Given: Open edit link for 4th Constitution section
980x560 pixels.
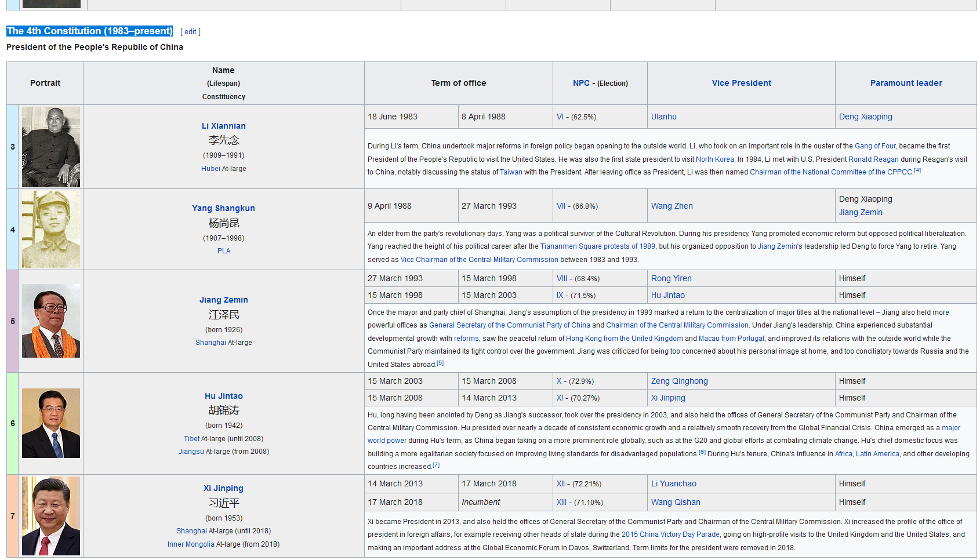Looking at the screenshot, I should coord(191,32).
